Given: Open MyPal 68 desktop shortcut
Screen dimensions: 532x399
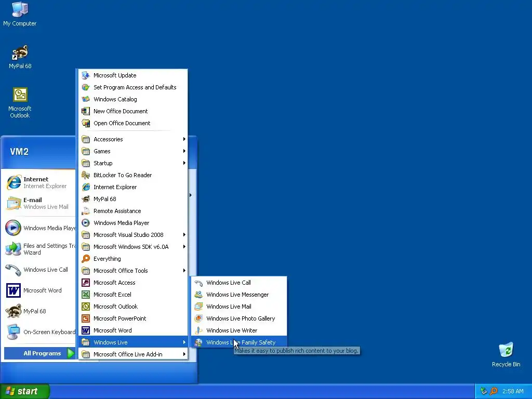Looking at the screenshot, I should pyautogui.click(x=20, y=57).
